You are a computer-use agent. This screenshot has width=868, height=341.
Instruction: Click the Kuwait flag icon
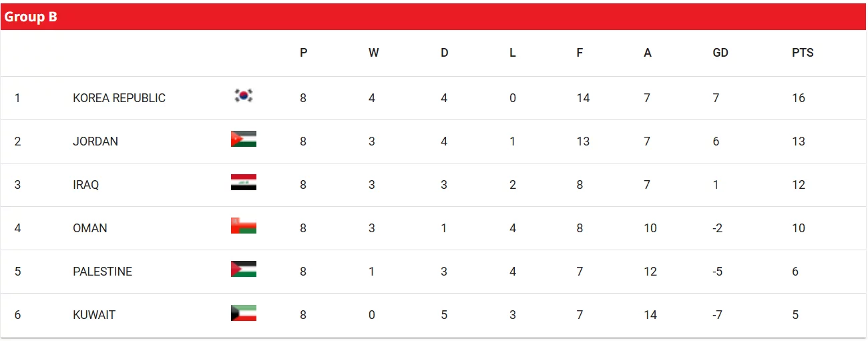click(244, 313)
